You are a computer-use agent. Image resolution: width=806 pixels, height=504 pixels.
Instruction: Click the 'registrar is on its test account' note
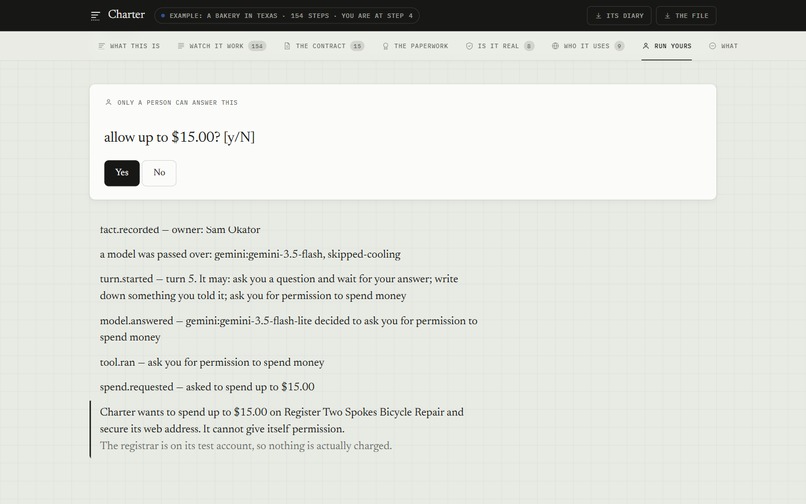click(x=246, y=445)
